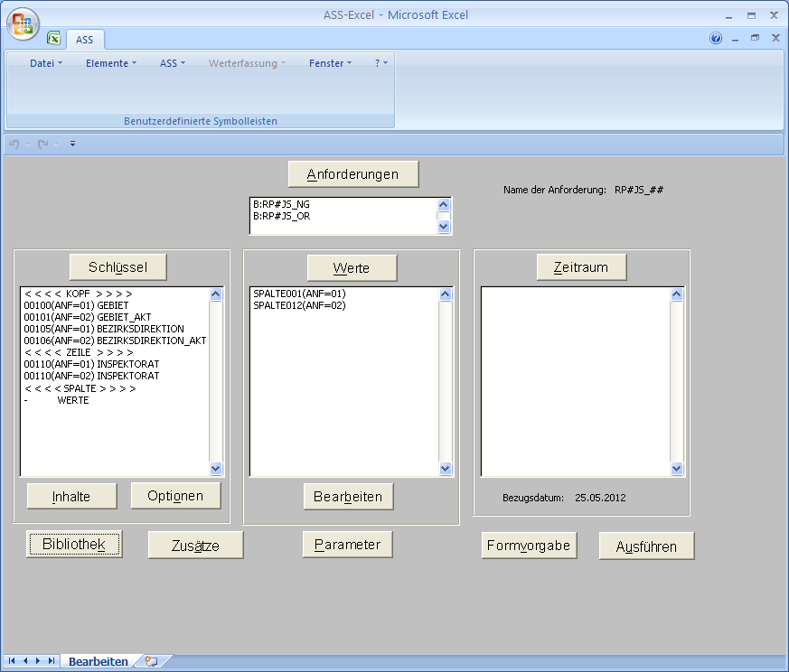Click the Ausführen button
789x672 pixels.
pyautogui.click(x=646, y=546)
